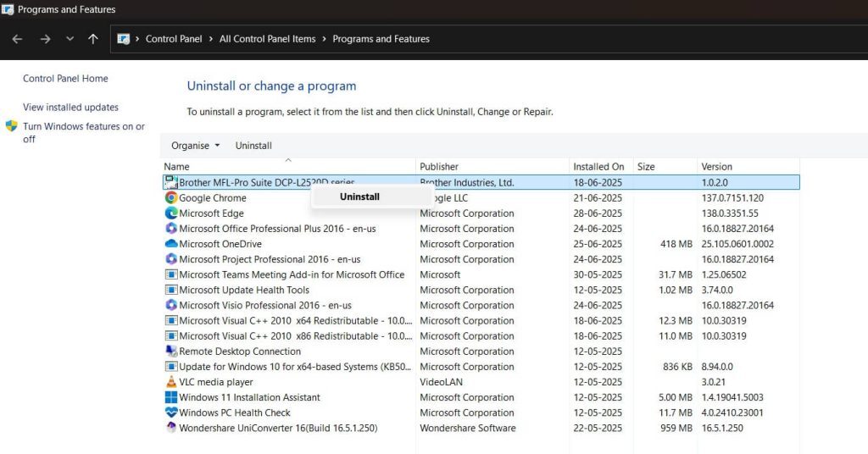
Task: Click the Remote Desktop Connection icon
Action: click(x=171, y=352)
